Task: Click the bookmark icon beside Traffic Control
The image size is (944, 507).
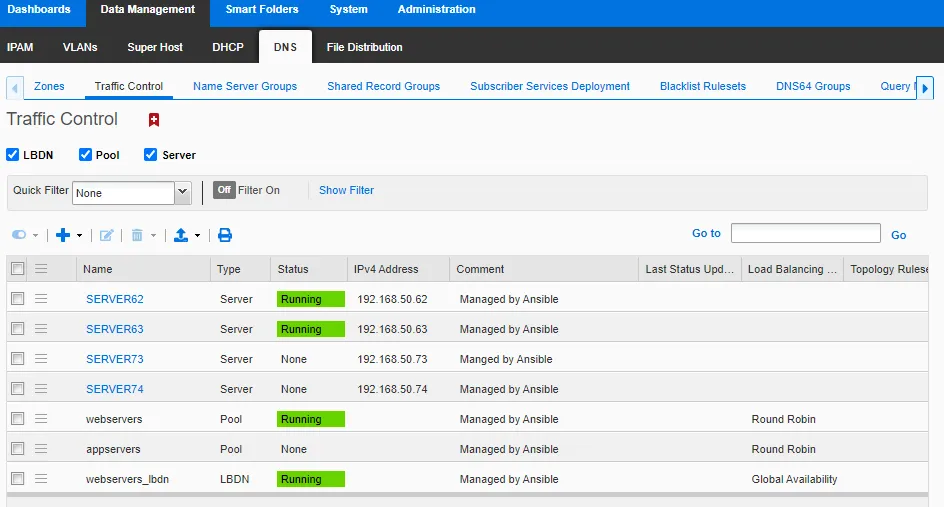Action: [x=154, y=120]
